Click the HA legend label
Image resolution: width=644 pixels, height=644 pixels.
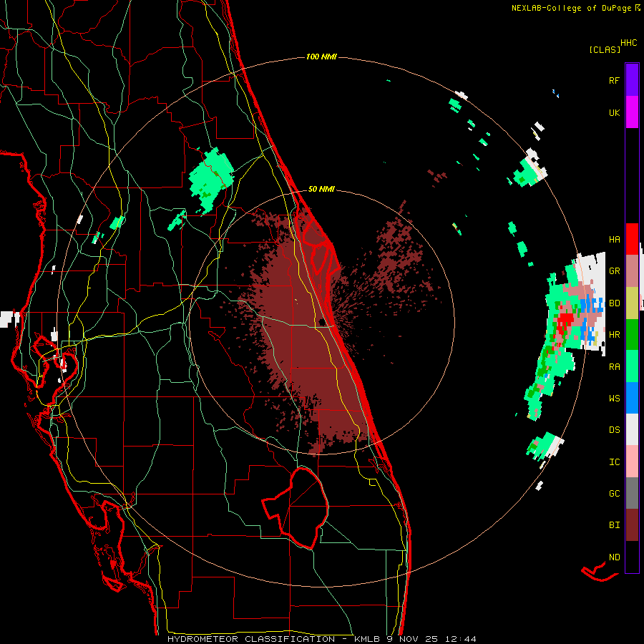tap(614, 239)
